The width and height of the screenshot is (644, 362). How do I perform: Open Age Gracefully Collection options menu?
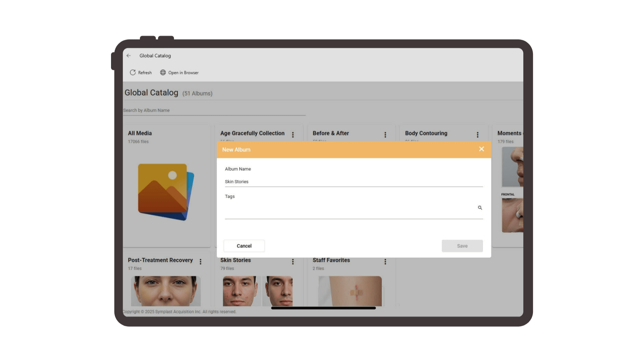[x=293, y=134]
